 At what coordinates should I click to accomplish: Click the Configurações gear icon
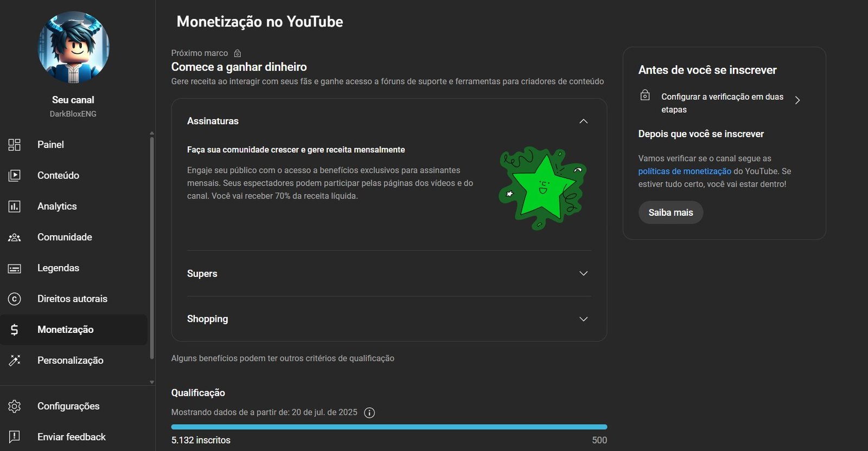(x=15, y=406)
